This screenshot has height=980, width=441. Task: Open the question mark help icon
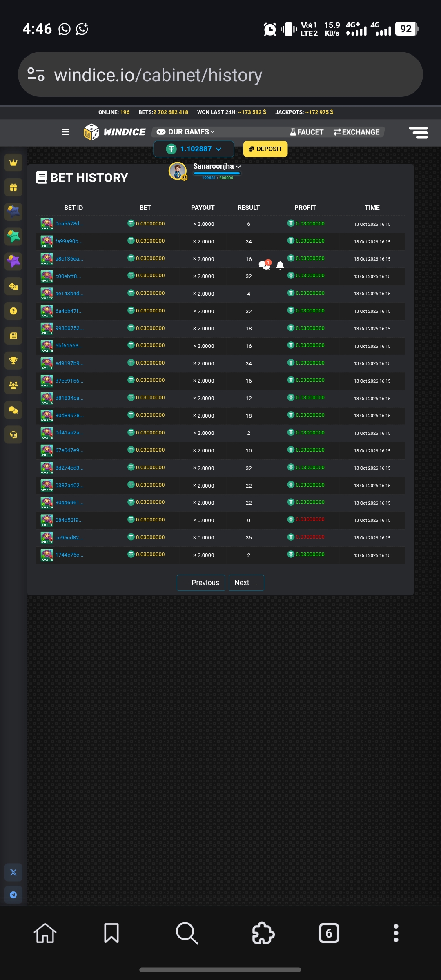click(13, 311)
